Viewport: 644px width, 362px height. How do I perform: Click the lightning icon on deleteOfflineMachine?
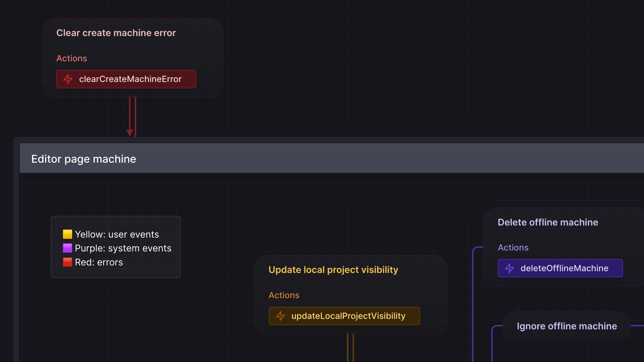(x=509, y=268)
